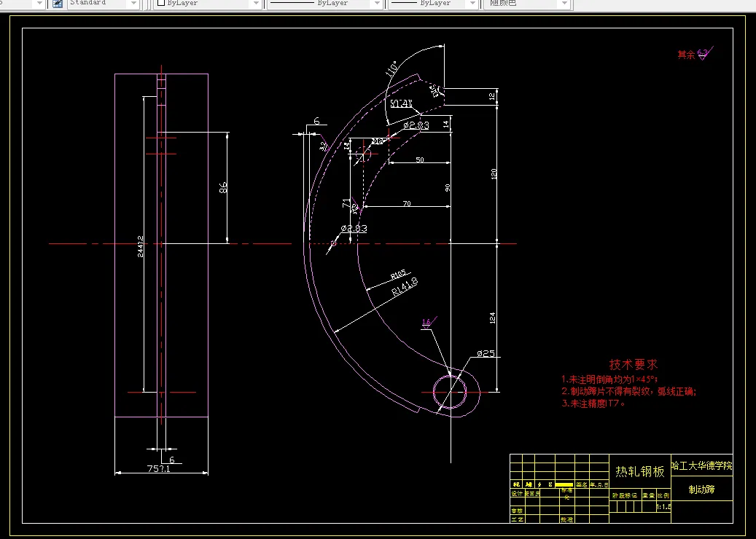Select the 70 horizontal dimension
This screenshot has height=539, width=756.
point(407,204)
